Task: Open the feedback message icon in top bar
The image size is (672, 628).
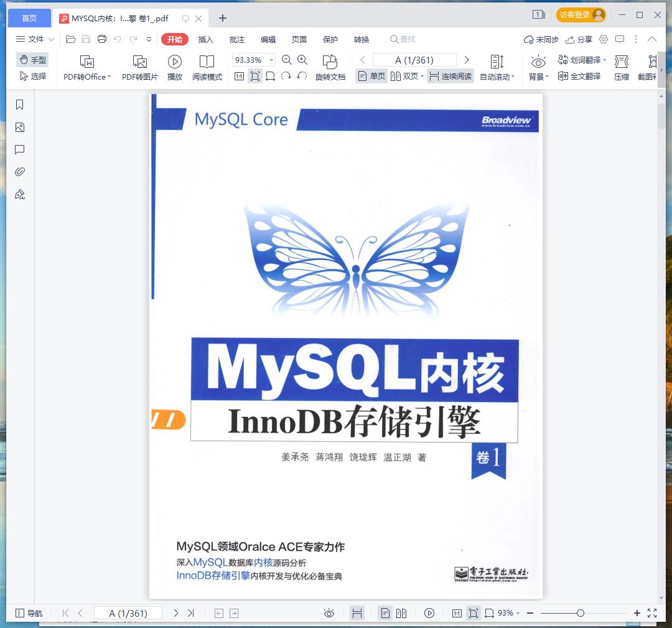Action: point(620,39)
